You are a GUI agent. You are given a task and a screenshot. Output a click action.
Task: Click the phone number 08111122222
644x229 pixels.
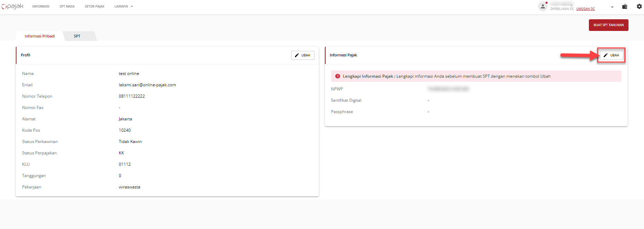tap(132, 96)
